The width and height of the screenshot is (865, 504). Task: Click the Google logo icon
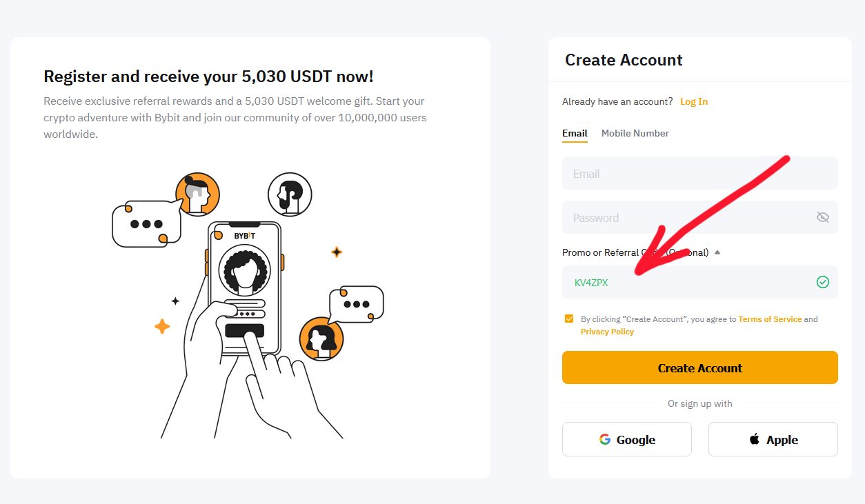tap(605, 439)
